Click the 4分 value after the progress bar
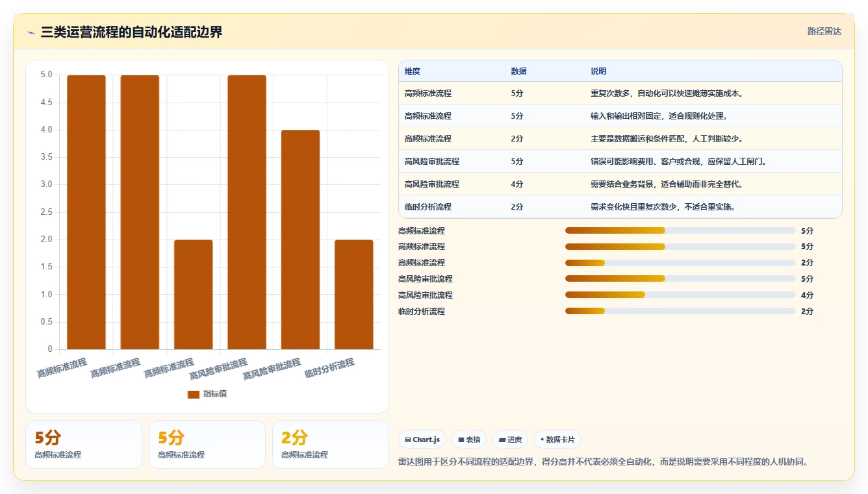The image size is (868, 494). [x=807, y=295]
